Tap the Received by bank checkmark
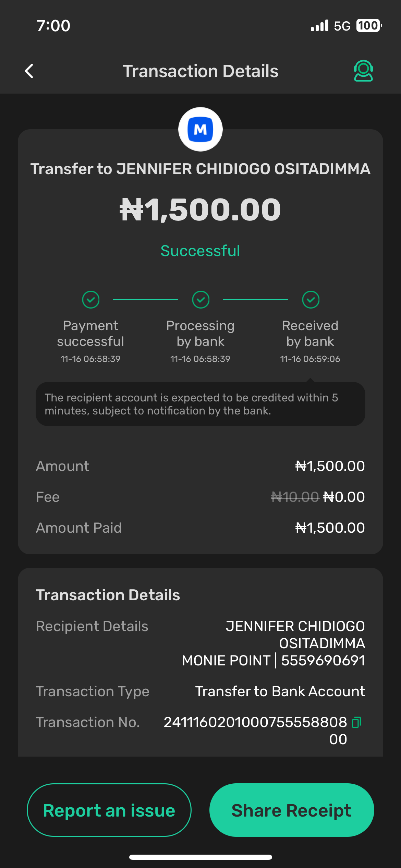The height and width of the screenshot is (868, 401). (311, 300)
